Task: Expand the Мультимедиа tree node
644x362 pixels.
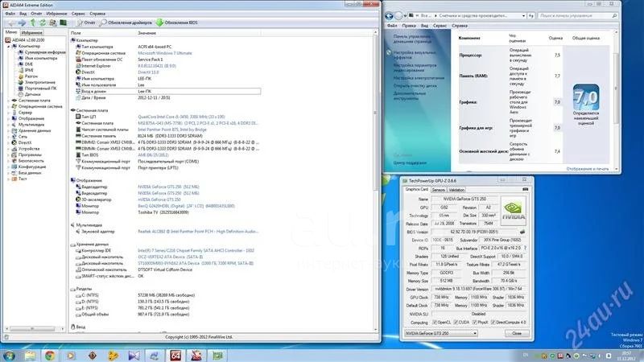Action: (x=8, y=125)
